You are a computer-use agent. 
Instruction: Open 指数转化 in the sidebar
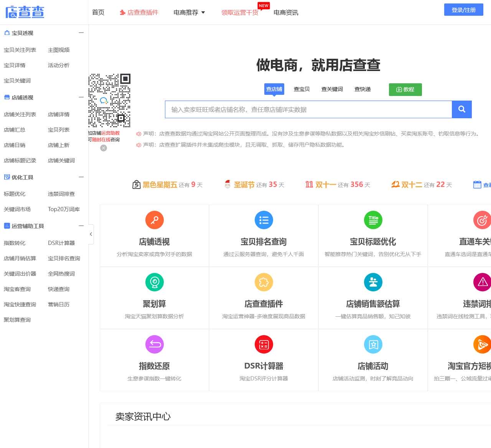pos(15,243)
